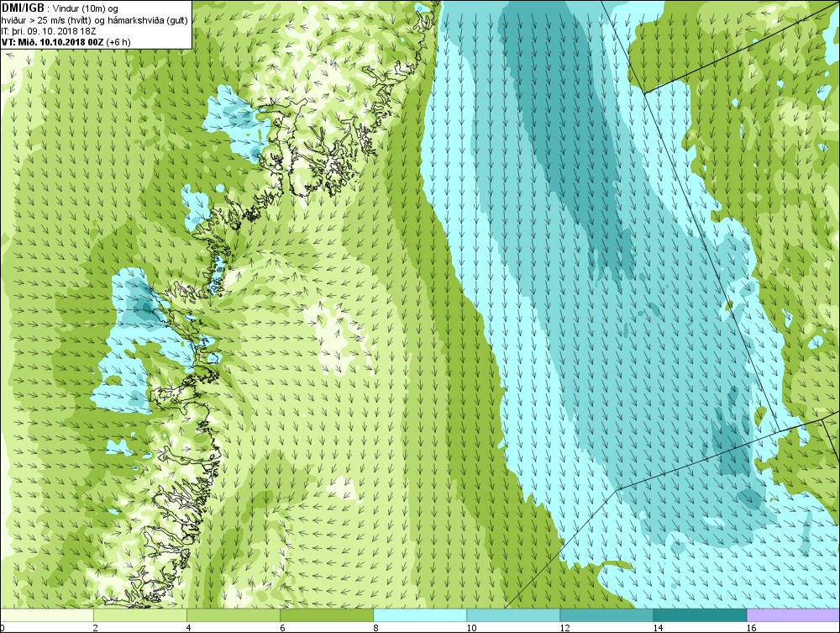Click the initial time '09. 10. 2018 18Z' line
This screenshot has width=840, height=633.
pos(49,31)
